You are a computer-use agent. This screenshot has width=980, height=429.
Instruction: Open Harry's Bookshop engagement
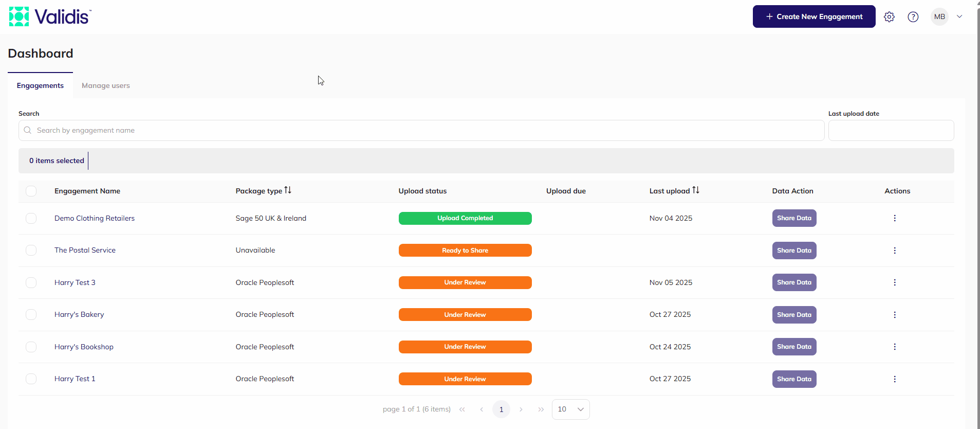click(x=84, y=347)
